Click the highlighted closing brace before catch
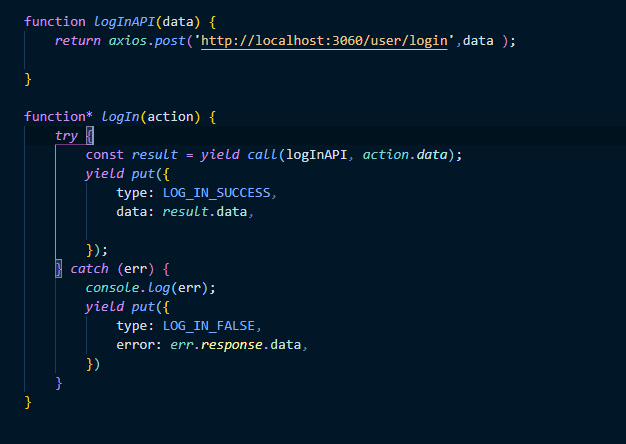The image size is (626, 444). point(59,268)
